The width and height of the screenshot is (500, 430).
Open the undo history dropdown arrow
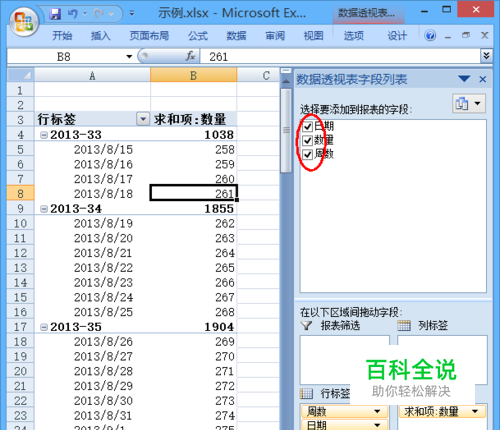[85, 14]
